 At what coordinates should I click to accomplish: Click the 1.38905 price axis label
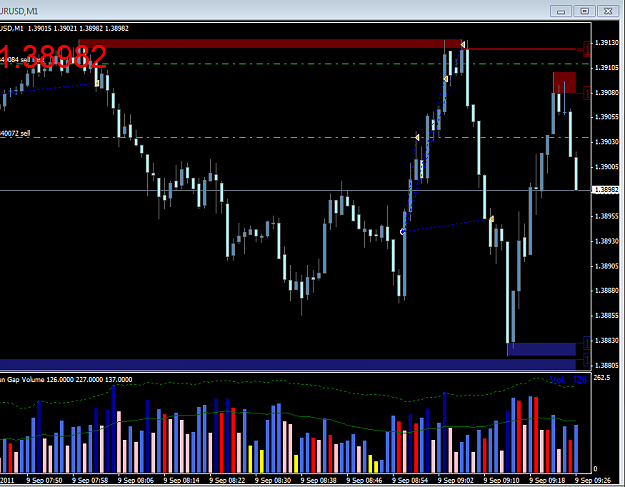(x=607, y=266)
